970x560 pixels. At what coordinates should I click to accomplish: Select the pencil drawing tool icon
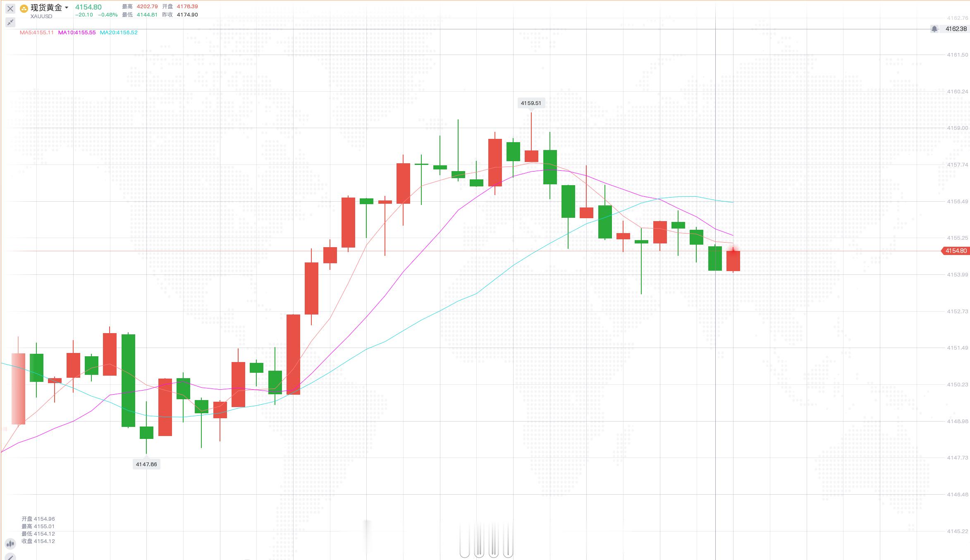click(10, 557)
